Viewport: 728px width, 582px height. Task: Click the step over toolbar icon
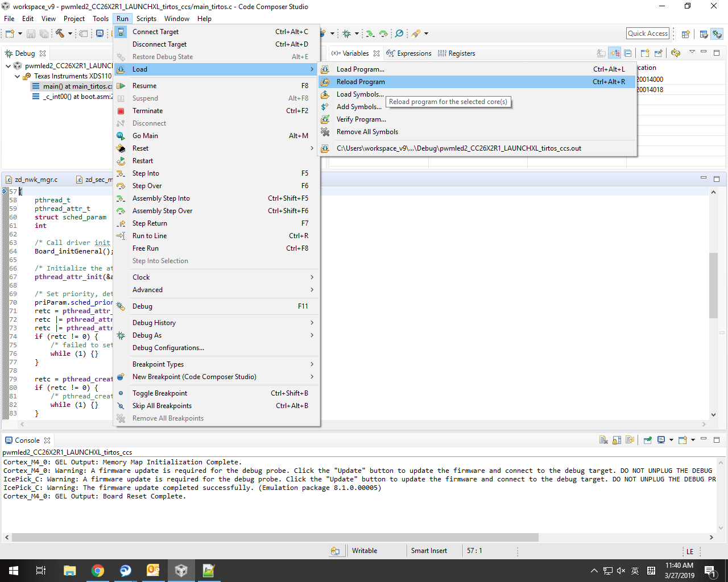click(384, 34)
